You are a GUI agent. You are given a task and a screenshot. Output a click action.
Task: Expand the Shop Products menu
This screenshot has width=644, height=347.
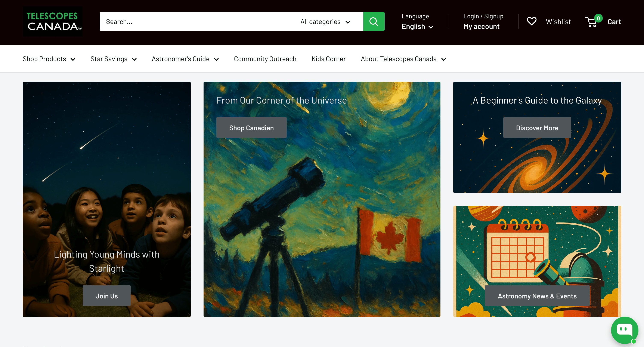[x=49, y=59]
